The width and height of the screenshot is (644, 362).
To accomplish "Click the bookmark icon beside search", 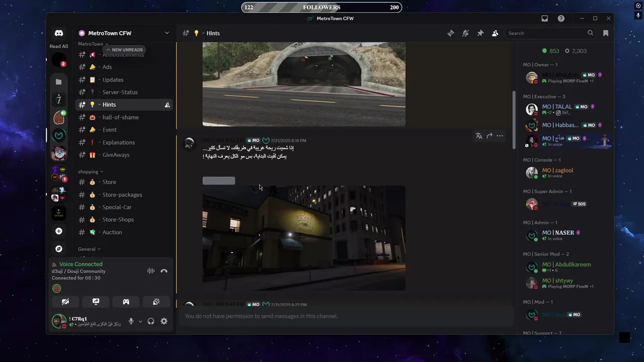I will (x=606, y=33).
